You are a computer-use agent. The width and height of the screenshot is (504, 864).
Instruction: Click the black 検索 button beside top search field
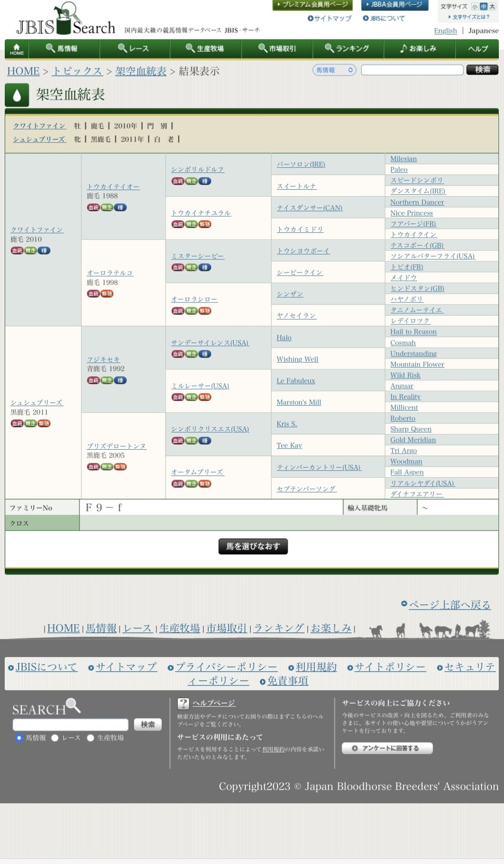click(482, 70)
